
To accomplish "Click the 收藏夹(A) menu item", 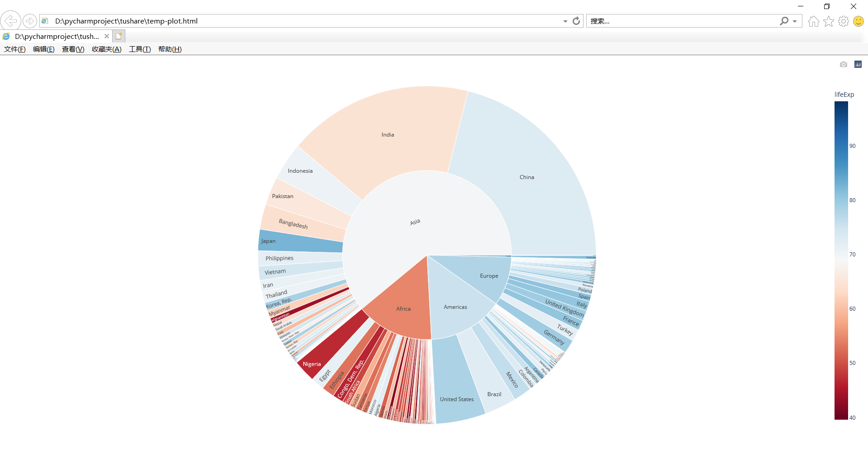I will click(x=106, y=49).
